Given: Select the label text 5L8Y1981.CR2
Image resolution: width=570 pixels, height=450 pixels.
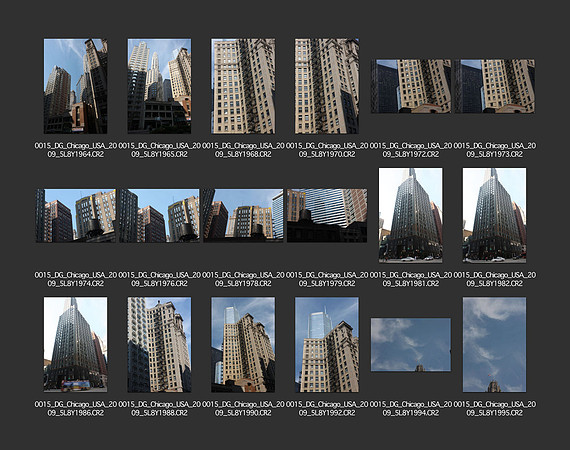Looking at the screenshot, I should pyautogui.click(x=411, y=279).
